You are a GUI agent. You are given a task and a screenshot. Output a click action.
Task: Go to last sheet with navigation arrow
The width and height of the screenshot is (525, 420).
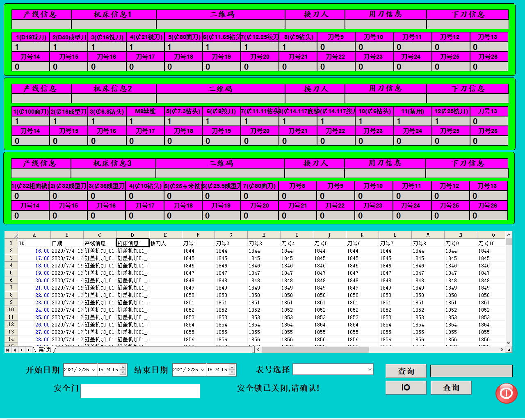coord(28,350)
